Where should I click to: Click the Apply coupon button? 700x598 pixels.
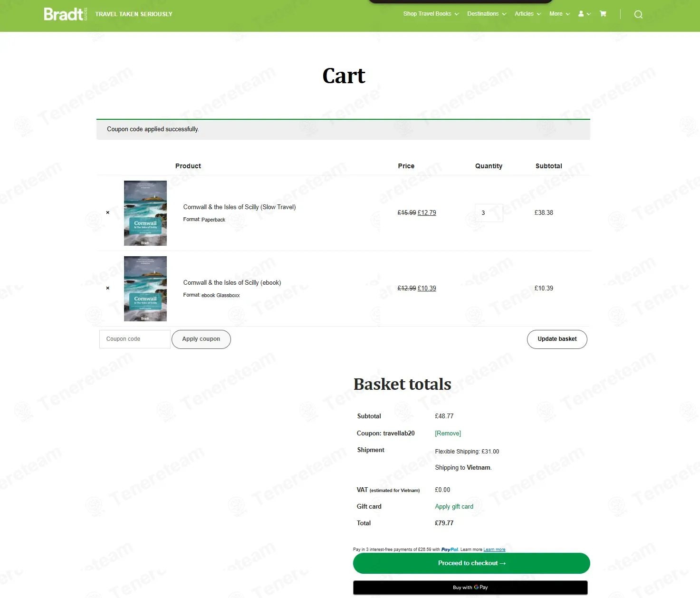[x=201, y=339]
